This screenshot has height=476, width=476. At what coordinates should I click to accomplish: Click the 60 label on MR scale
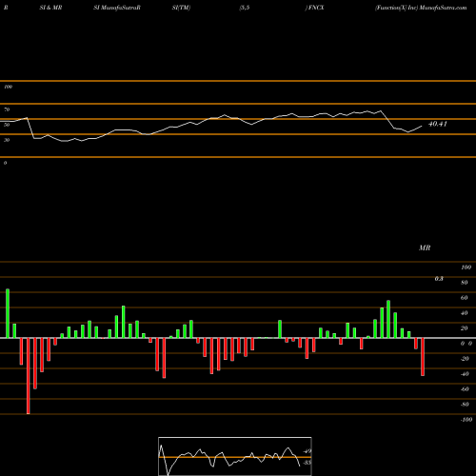[465, 298]
